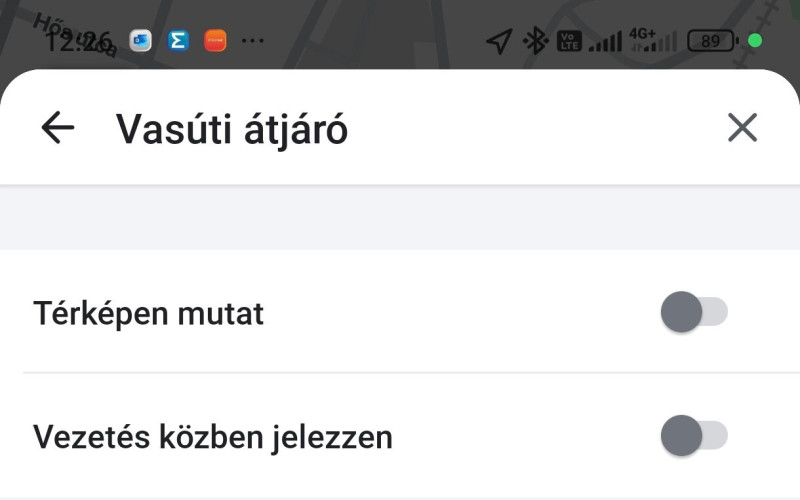Toggle the Térképen mutat switch
The image size is (800, 500).
[694, 312]
